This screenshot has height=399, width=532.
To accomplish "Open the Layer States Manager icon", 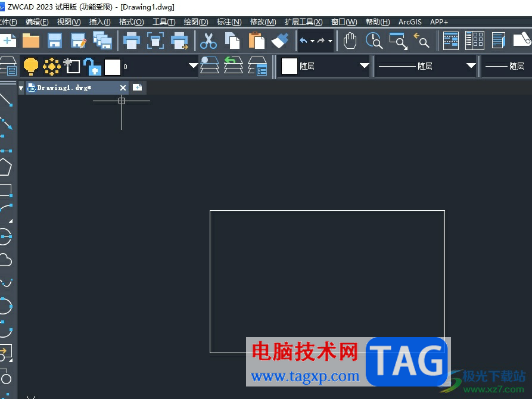I will pos(257,66).
